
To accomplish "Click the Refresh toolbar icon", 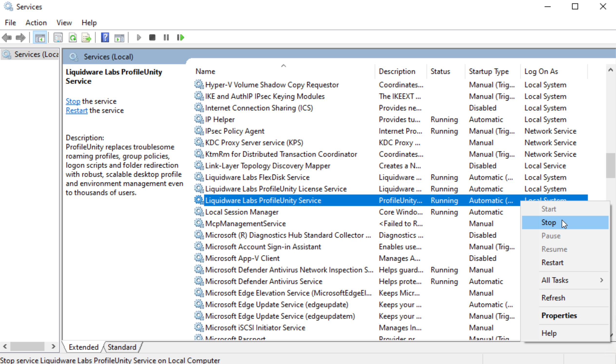I will (x=73, y=37).
